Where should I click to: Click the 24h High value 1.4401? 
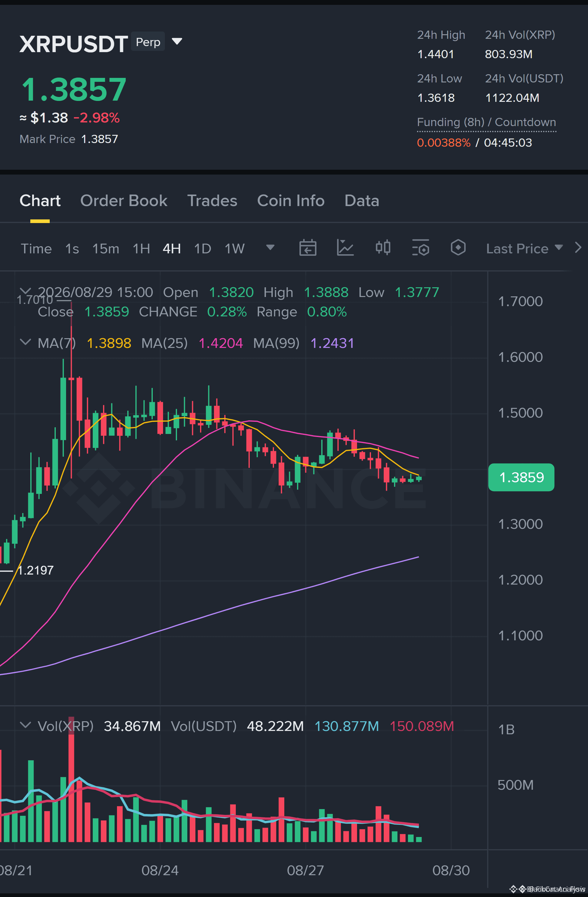click(435, 54)
